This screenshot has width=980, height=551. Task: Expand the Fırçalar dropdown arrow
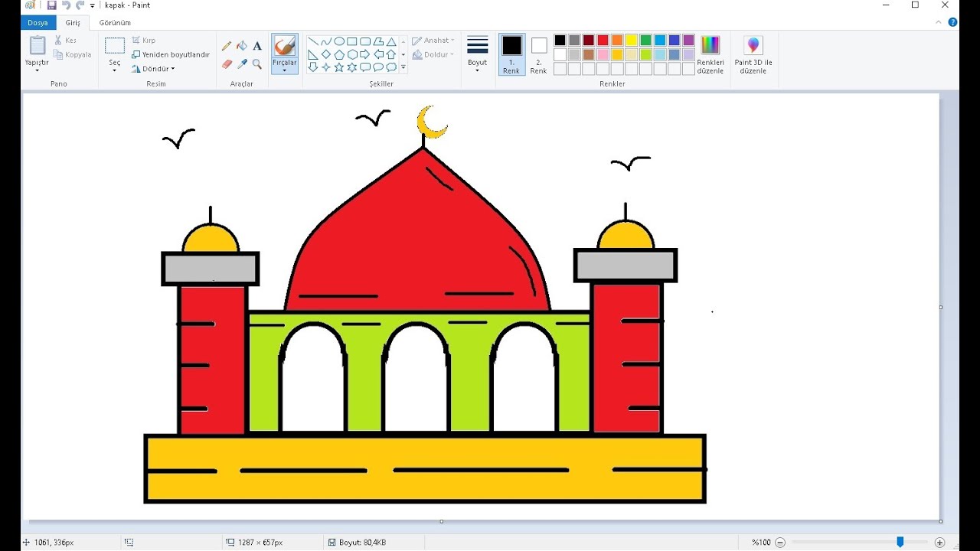pyautogui.click(x=285, y=70)
